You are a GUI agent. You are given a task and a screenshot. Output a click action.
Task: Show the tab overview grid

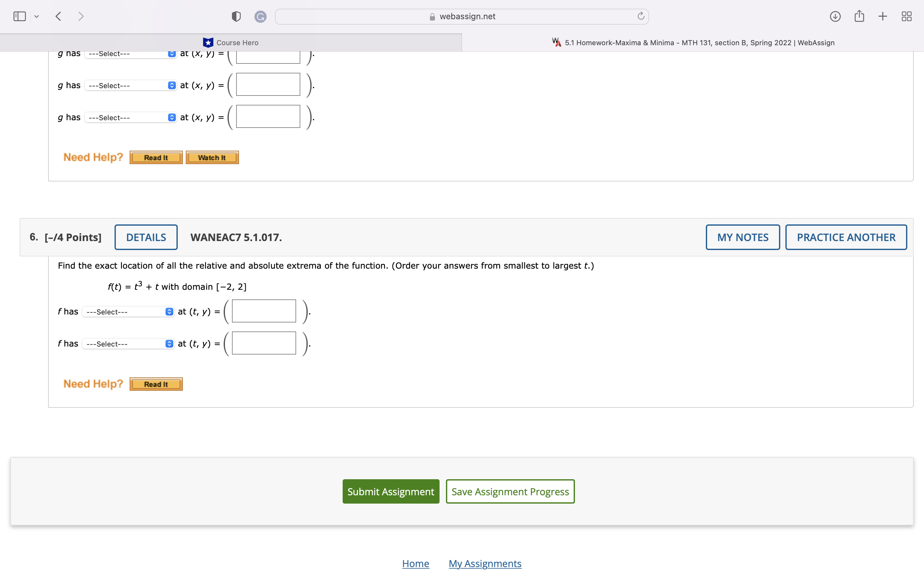tap(906, 16)
